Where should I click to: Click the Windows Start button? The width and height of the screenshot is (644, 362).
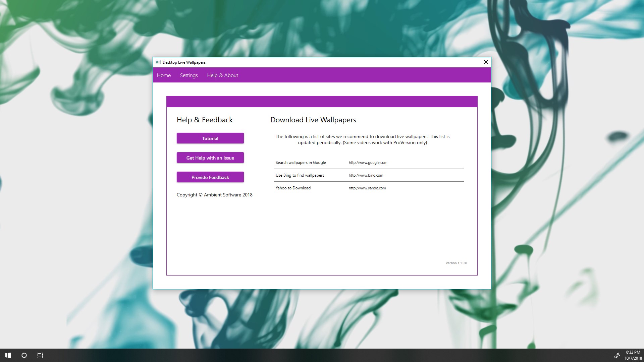8,355
